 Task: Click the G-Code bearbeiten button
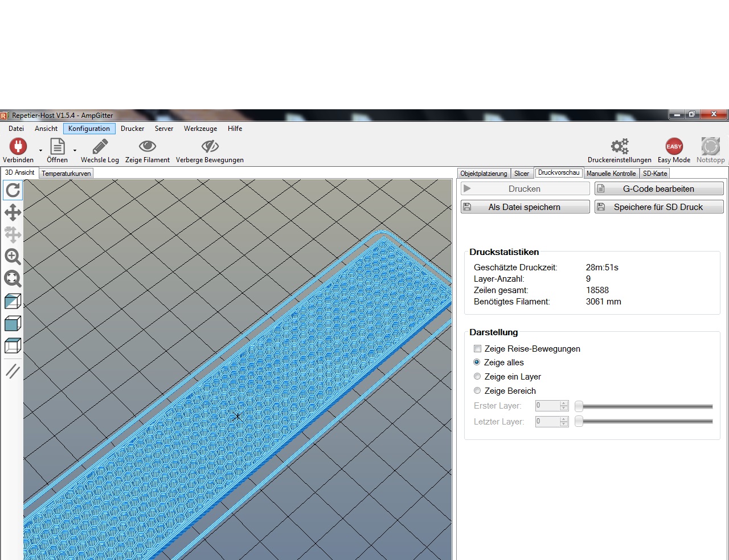click(x=659, y=188)
